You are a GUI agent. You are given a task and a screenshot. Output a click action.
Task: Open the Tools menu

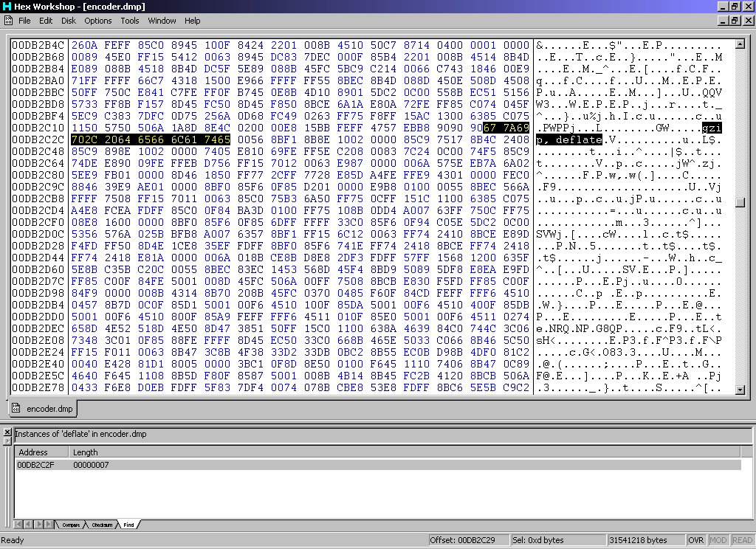(x=130, y=21)
